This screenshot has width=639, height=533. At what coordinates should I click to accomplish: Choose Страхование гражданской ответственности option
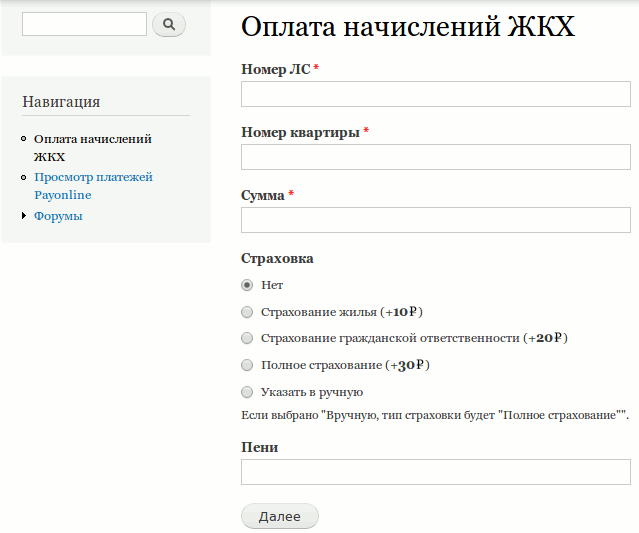tap(247, 338)
